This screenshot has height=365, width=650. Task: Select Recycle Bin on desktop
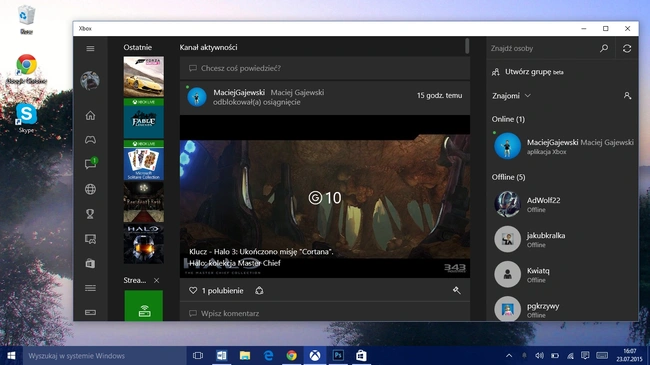(27, 20)
